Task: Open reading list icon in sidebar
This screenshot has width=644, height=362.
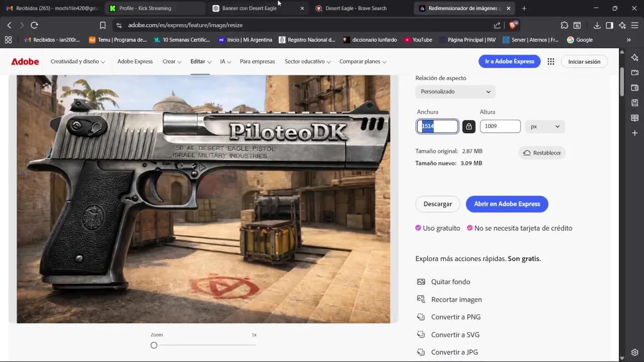Action: point(635,118)
